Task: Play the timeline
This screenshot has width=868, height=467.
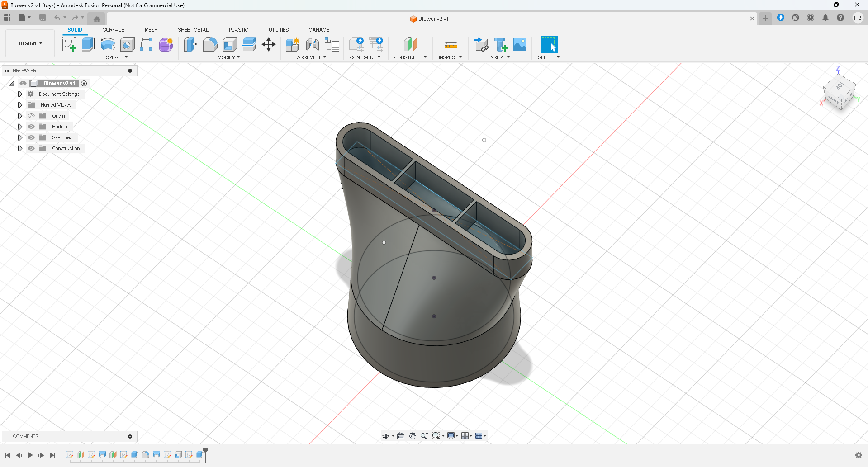Action: tap(30, 455)
